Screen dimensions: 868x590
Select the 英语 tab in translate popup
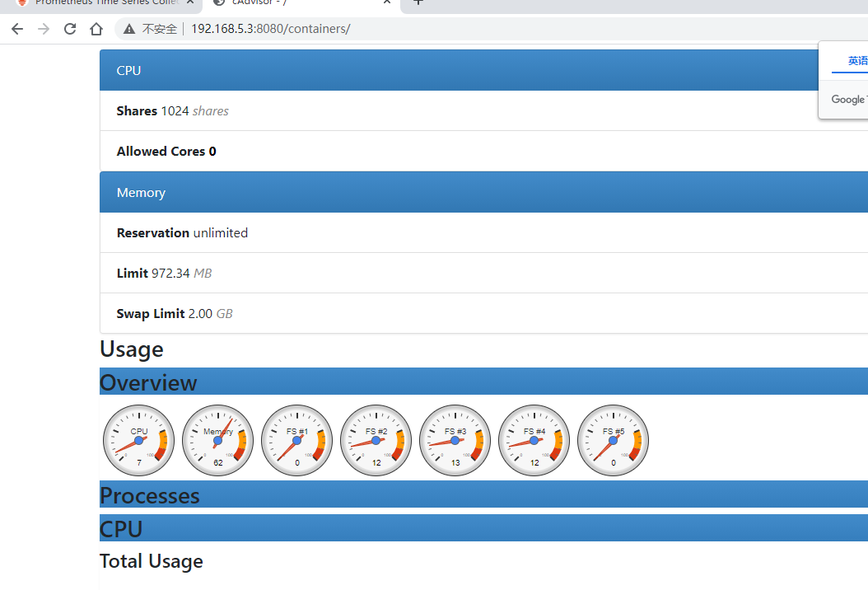pyautogui.click(x=856, y=61)
